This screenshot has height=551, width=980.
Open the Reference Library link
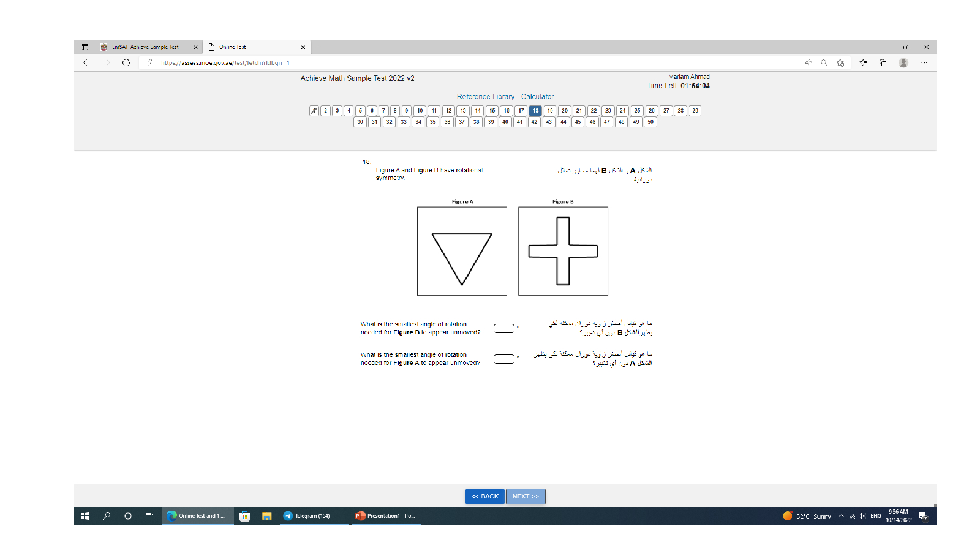click(485, 97)
